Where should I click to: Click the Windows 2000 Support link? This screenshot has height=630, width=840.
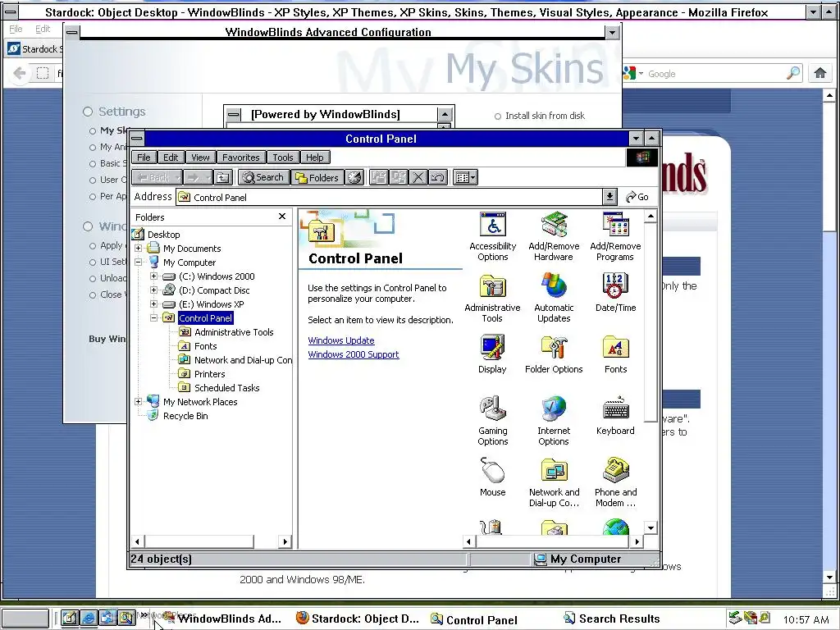click(x=354, y=354)
